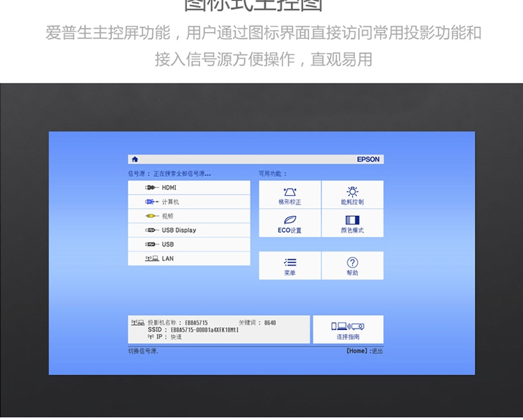The image size is (523, 420).
Task: Select the USB source entry
Action: (x=188, y=244)
